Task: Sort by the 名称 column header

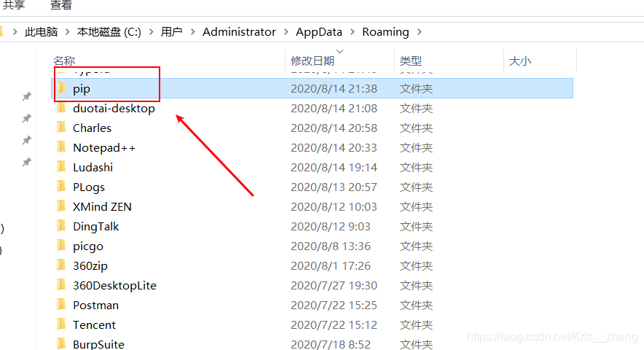Action: [64, 61]
